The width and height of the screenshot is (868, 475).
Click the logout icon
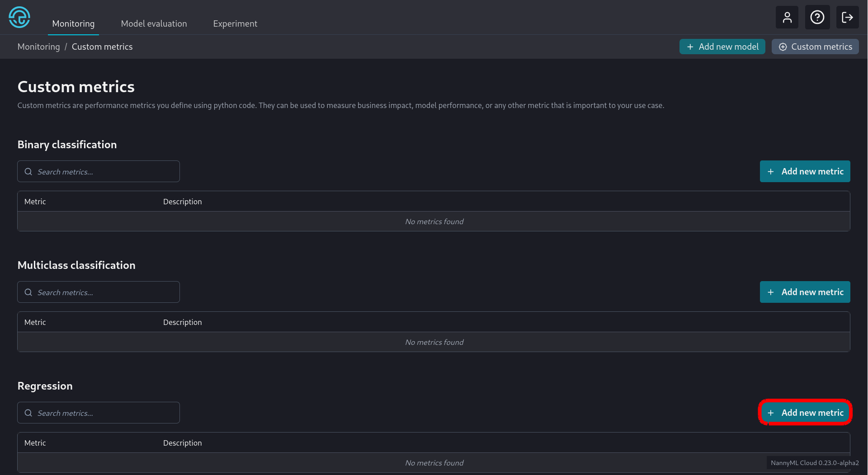[x=847, y=18]
